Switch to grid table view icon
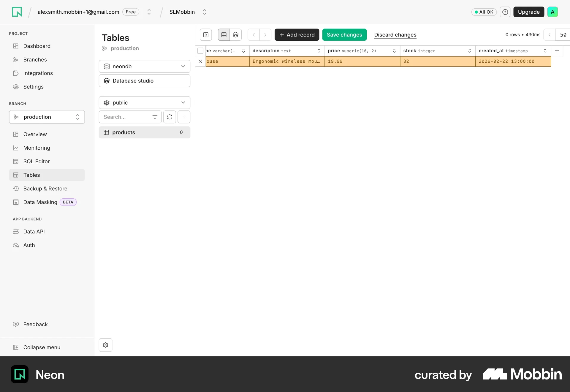570x392 pixels. (224, 35)
